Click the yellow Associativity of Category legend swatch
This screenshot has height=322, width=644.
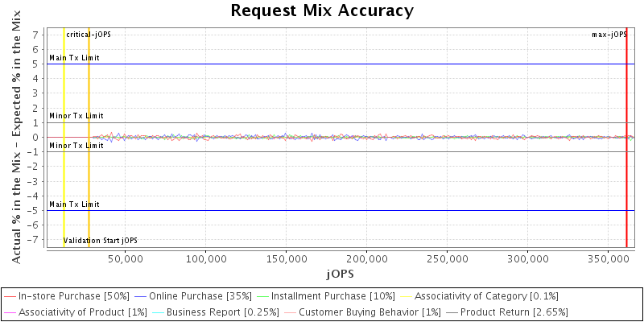[406, 296]
